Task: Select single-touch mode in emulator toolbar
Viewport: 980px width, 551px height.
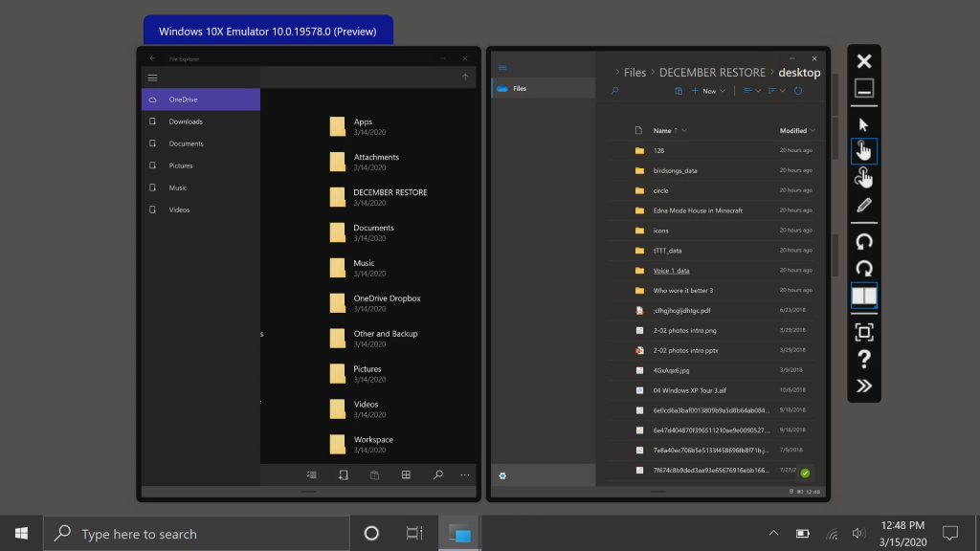Action: click(864, 151)
